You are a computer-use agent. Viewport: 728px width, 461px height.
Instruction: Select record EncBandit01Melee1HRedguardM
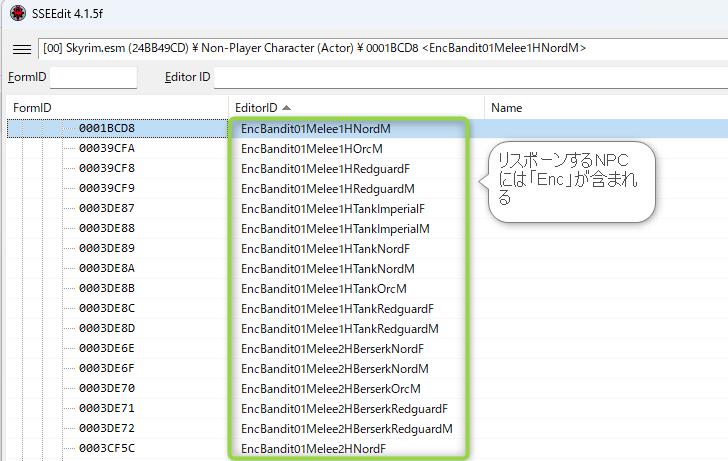pos(327,189)
